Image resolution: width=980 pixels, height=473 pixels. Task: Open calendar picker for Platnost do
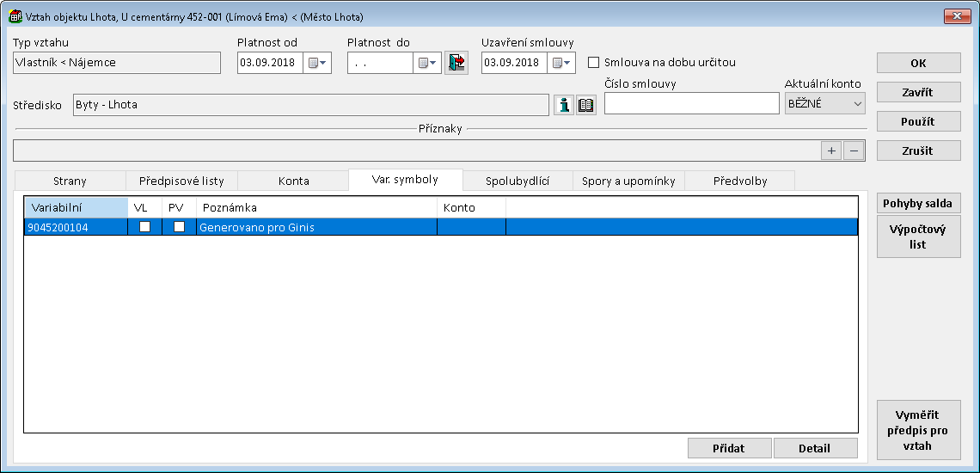tap(427, 63)
